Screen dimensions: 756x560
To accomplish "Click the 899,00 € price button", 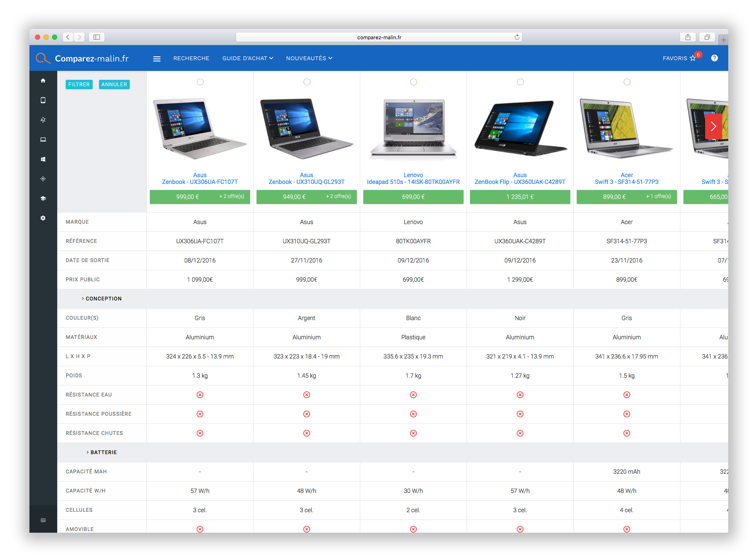I will click(627, 197).
